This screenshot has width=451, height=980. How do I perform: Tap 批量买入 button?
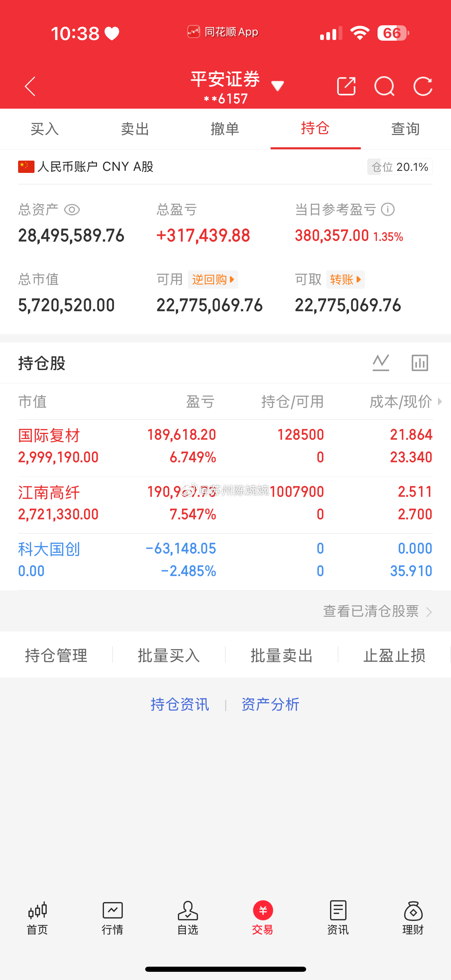169,655
